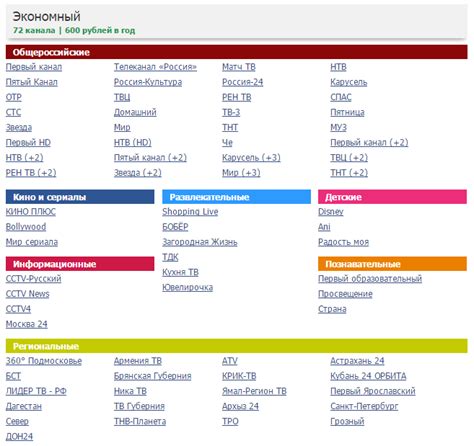Screen dimensions: 474x446
Task: Click the Россия-24 link
Action: click(x=243, y=82)
